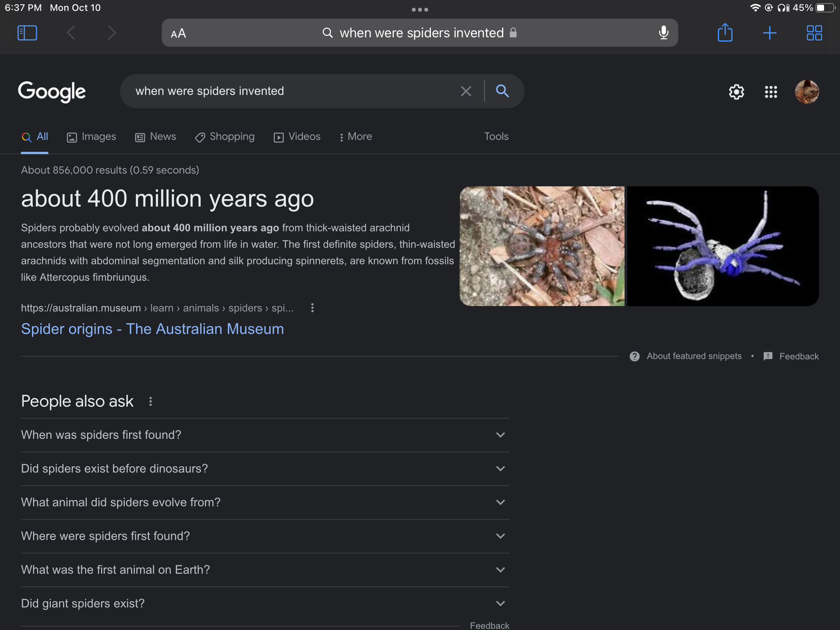This screenshot has height=630, width=840.
Task: Open the More search categories menu
Action: (355, 137)
